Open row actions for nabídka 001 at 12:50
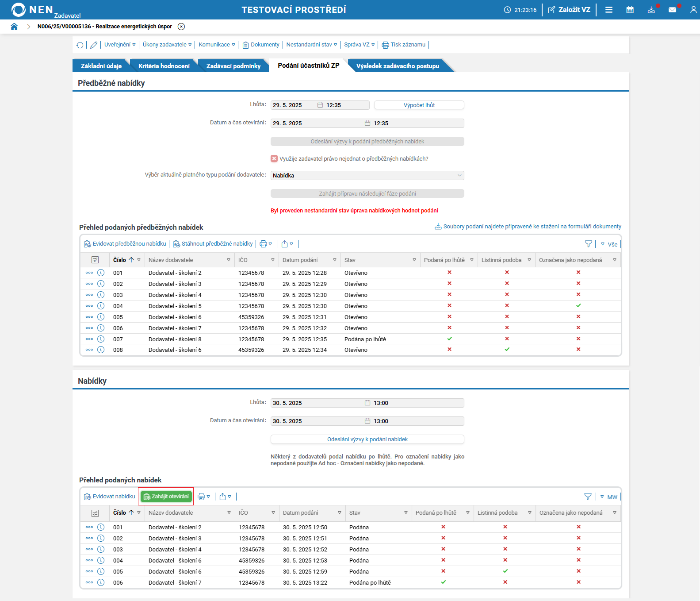 coord(89,527)
